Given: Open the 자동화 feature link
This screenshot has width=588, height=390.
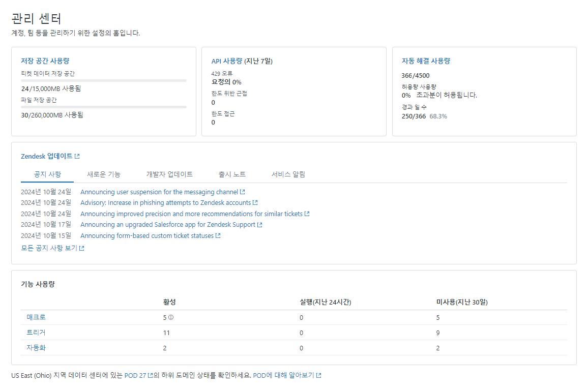Looking at the screenshot, I should [36, 348].
